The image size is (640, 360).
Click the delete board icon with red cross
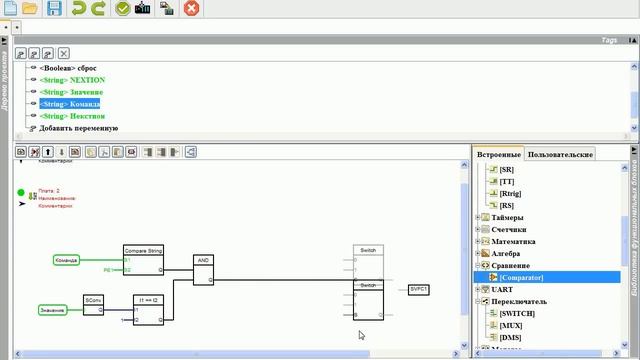point(35,152)
